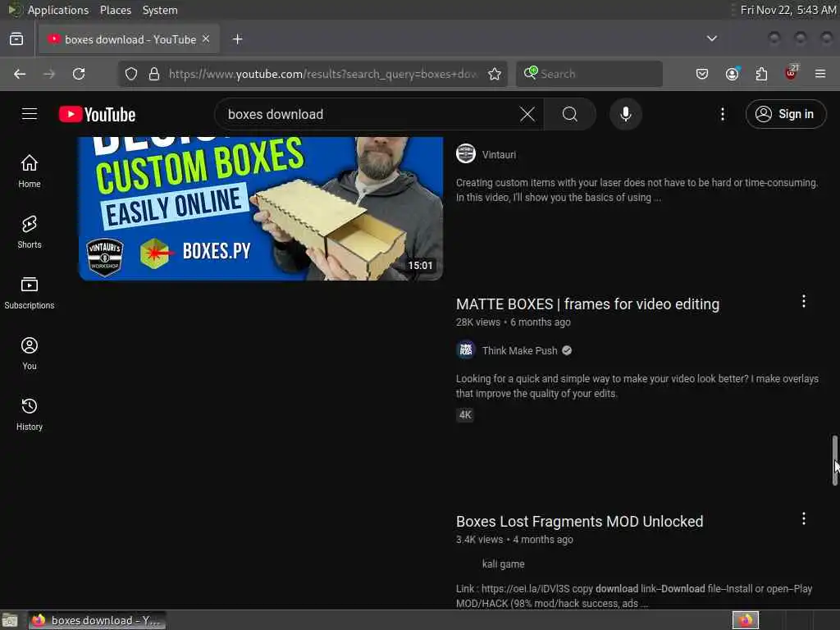The image size is (840, 630).
Task: Visit the kali game channel link
Action: coord(503,564)
